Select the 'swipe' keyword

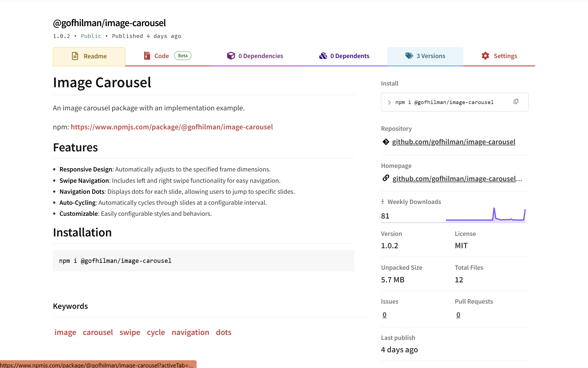130,332
